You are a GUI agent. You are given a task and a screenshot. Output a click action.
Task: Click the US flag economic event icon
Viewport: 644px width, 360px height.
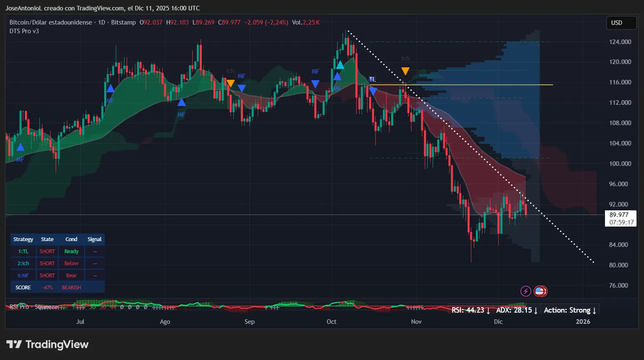point(539,291)
